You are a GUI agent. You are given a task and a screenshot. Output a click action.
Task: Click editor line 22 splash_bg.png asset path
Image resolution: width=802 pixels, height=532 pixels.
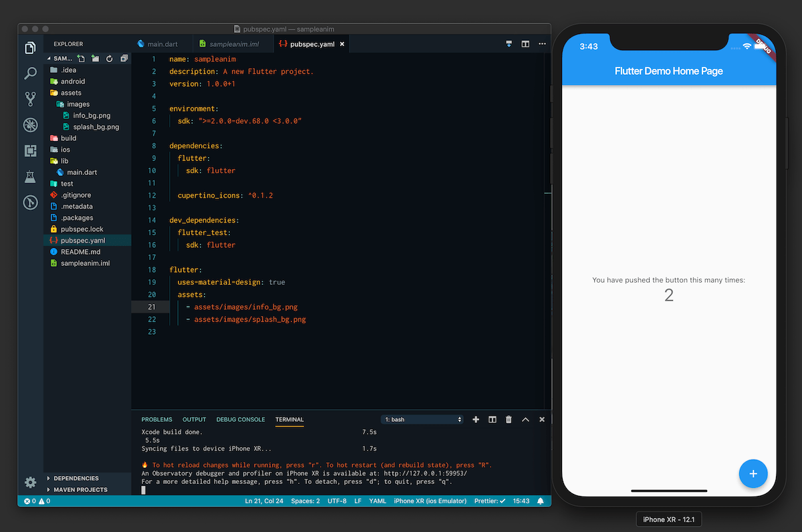point(250,319)
